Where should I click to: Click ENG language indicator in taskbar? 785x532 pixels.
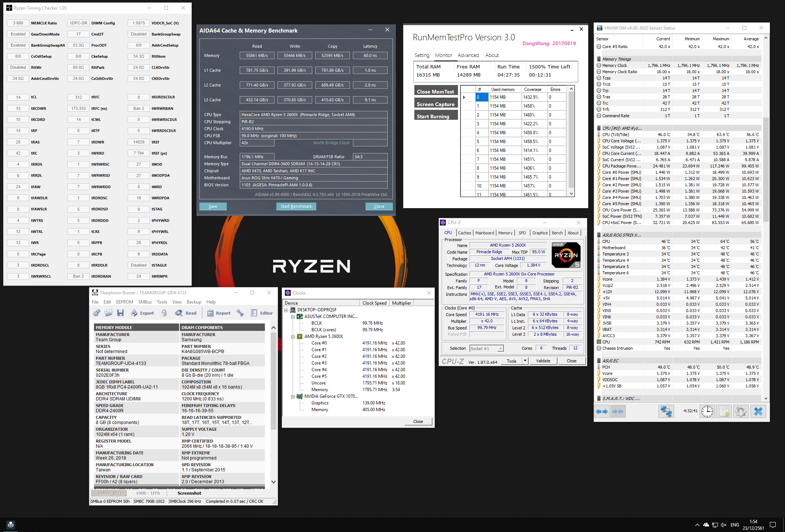[735, 525]
